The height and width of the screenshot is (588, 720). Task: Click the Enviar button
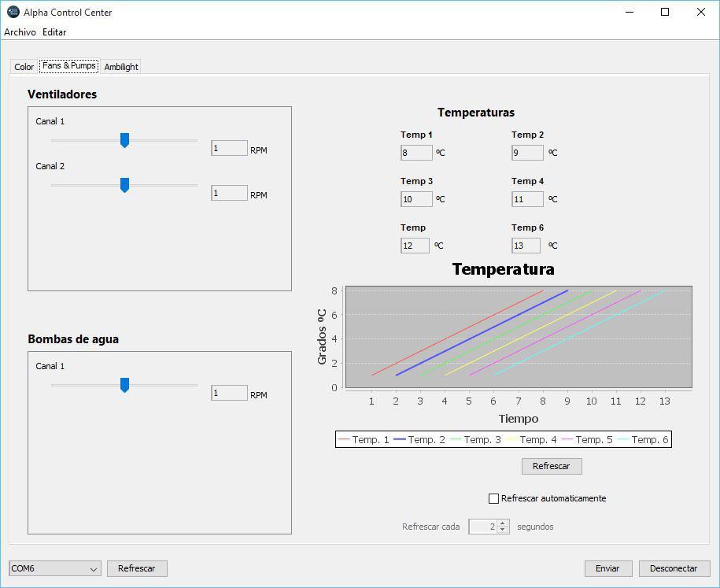click(x=607, y=568)
